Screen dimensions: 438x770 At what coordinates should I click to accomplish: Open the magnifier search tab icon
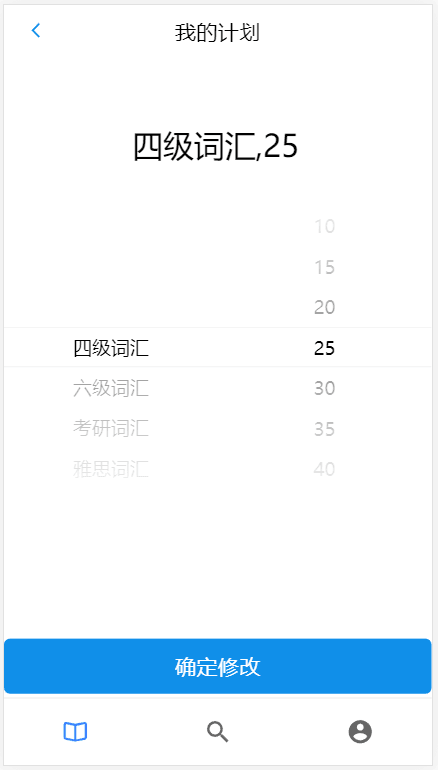coord(218,732)
